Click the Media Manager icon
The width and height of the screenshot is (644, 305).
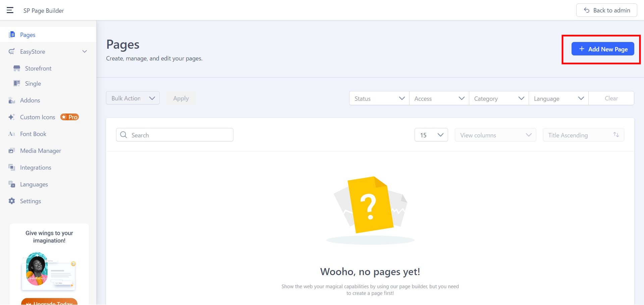point(12,151)
